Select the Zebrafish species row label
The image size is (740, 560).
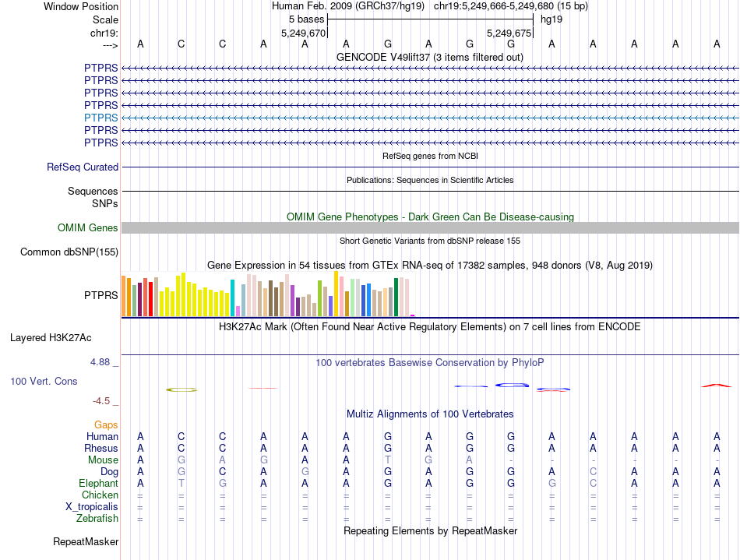(97, 519)
